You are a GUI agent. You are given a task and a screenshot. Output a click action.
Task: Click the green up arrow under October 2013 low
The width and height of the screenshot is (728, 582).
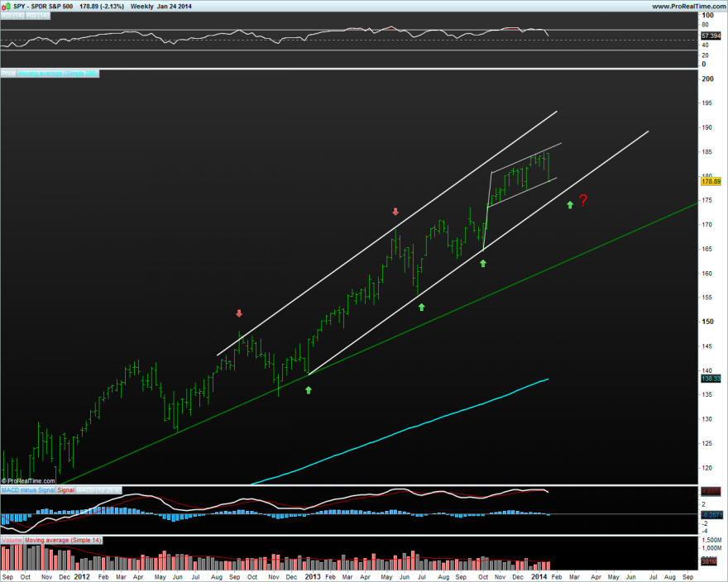tap(483, 263)
